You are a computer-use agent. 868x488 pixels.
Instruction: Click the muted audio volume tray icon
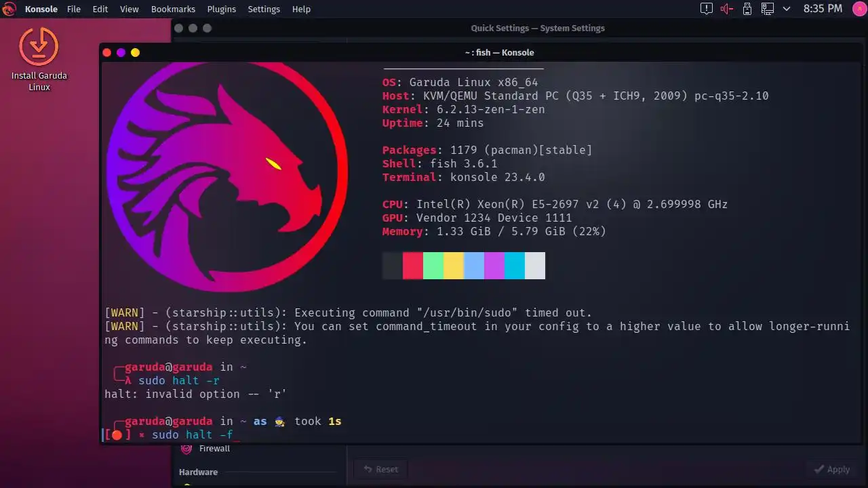(x=727, y=9)
